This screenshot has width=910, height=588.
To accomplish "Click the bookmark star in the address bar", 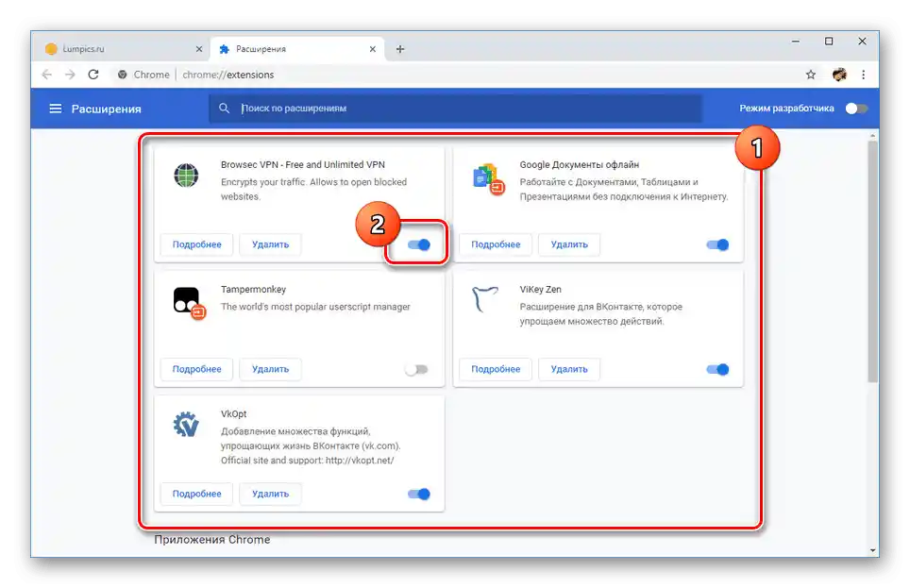I will 810,74.
